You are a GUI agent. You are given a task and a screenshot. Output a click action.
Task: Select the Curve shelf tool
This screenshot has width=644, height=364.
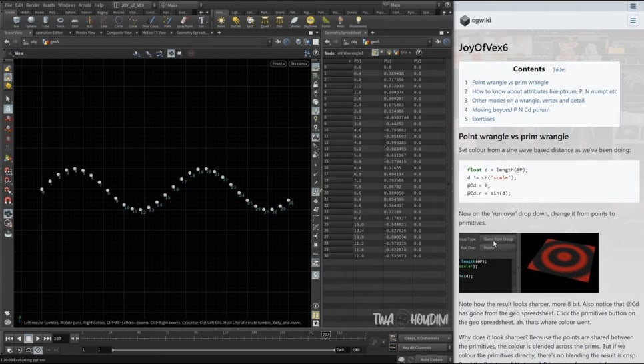point(133,22)
